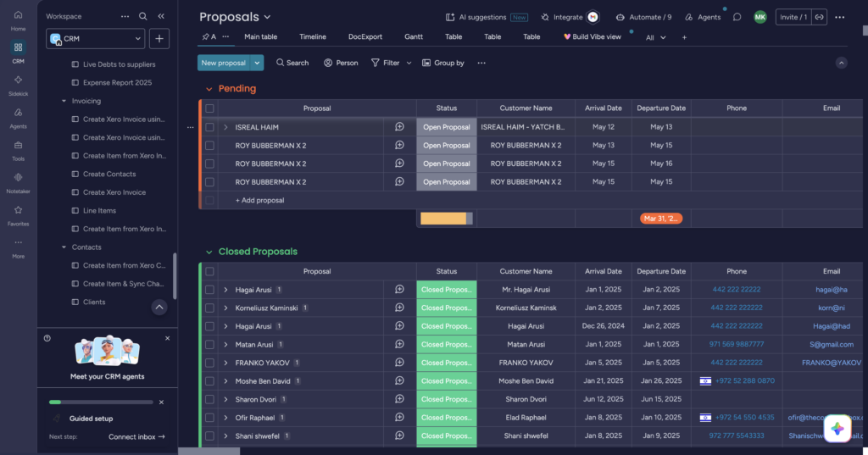Screen dimensions: 868x455
Task: Open Build Vibe view tab
Action: [x=593, y=37]
